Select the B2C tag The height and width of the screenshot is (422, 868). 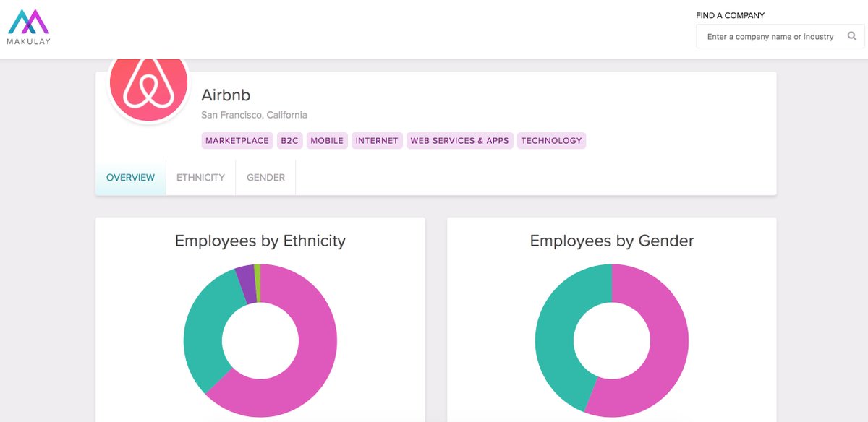coord(289,140)
